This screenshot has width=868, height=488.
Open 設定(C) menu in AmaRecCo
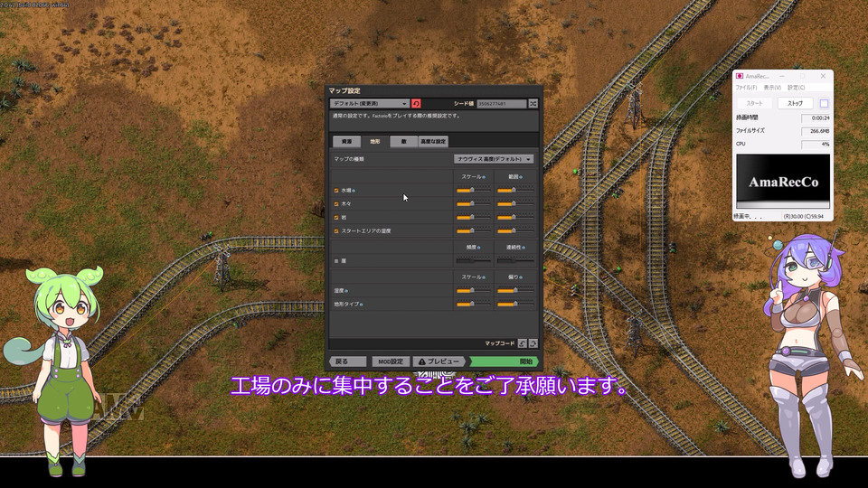pos(796,88)
